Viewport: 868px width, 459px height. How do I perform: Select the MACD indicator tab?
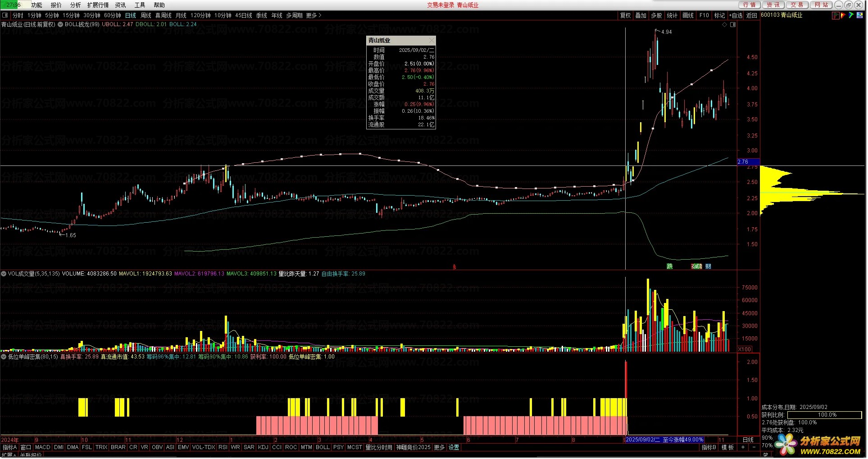(x=42, y=447)
